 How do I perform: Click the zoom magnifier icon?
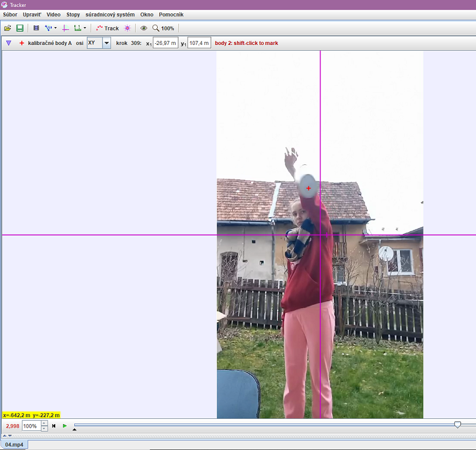pyautogui.click(x=156, y=28)
